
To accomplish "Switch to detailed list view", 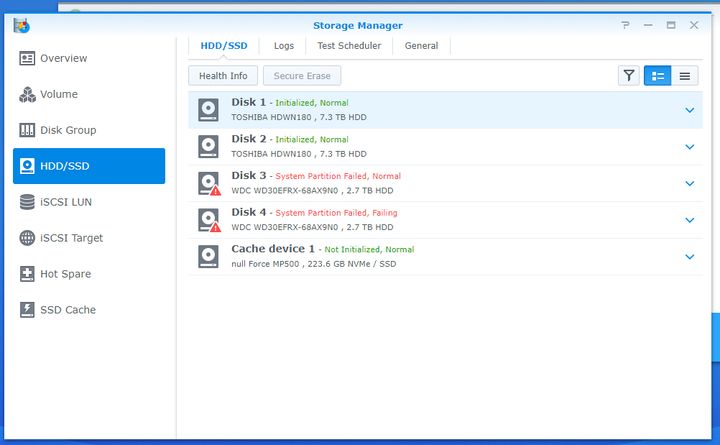I will point(657,75).
